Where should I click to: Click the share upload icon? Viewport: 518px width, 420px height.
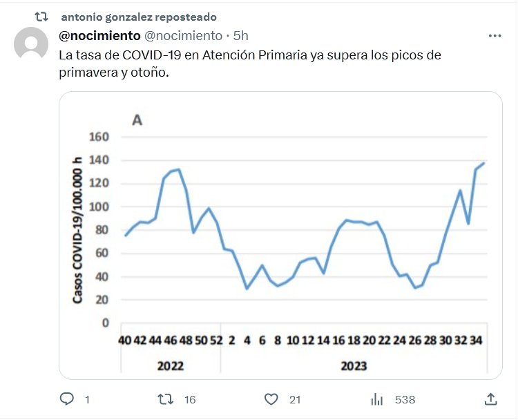[x=490, y=399]
